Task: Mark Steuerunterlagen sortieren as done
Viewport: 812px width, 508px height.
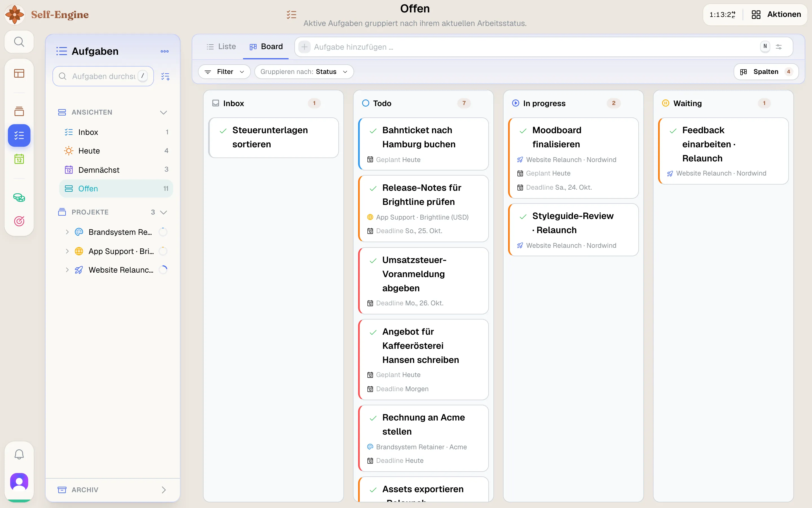Action: [223, 131]
